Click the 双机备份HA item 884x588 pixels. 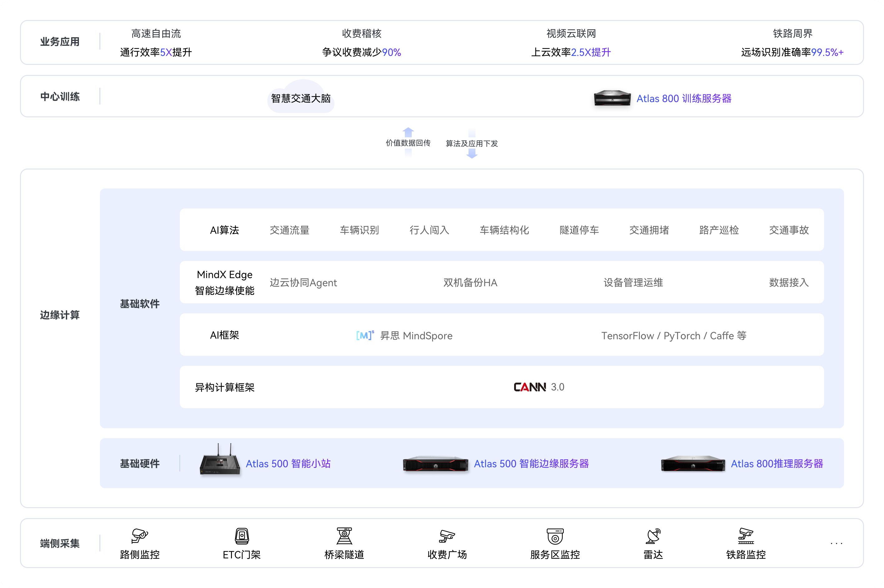coord(470,283)
